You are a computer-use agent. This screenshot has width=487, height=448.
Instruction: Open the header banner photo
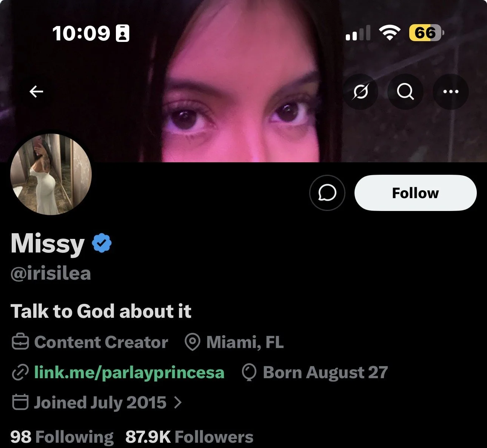point(243,57)
